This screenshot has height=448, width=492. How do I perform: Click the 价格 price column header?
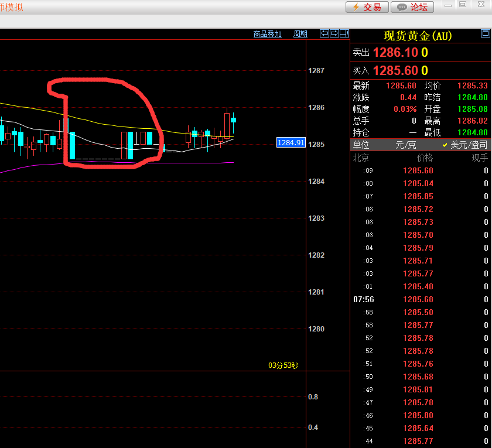[x=424, y=158]
